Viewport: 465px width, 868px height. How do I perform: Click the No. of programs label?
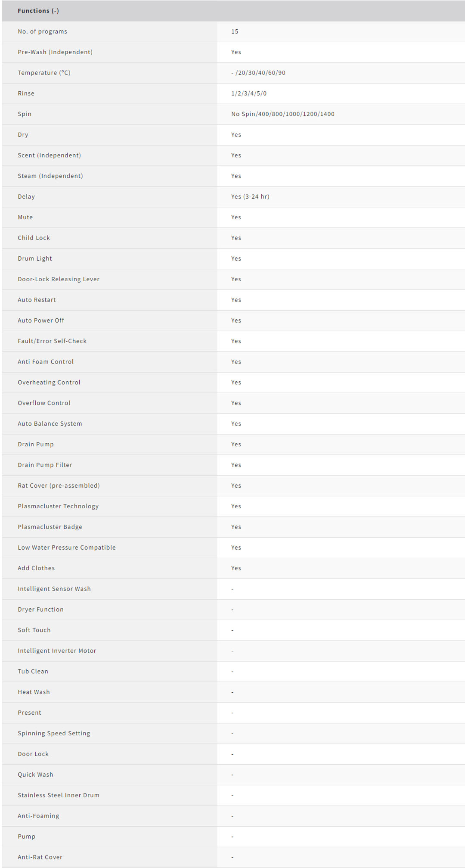[42, 31]
